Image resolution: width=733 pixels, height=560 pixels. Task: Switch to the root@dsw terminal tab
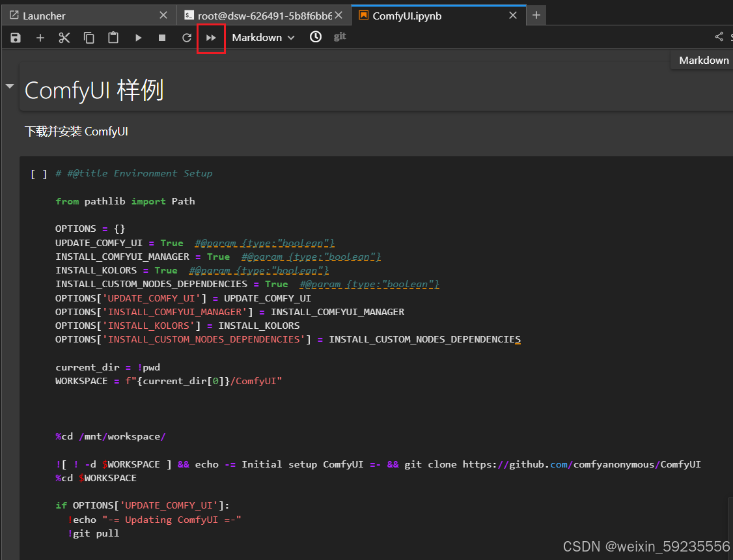(264, 16)
